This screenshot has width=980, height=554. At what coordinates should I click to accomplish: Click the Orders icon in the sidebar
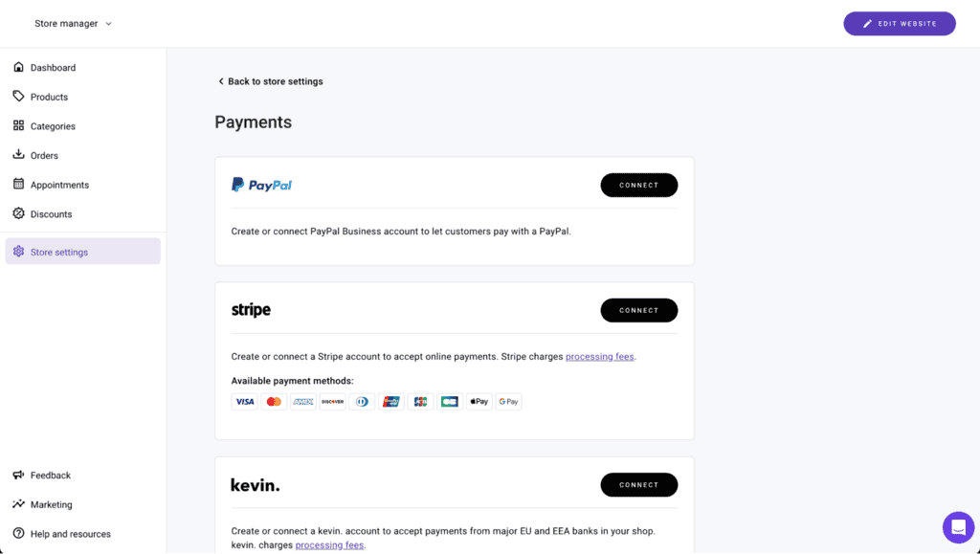[18, 155]
